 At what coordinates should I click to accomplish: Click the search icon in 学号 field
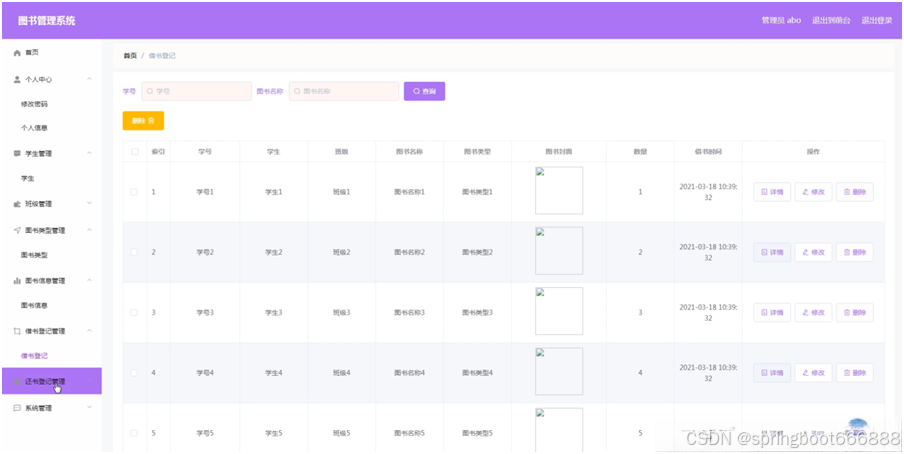pyautogui.click(x=150, y=91)
